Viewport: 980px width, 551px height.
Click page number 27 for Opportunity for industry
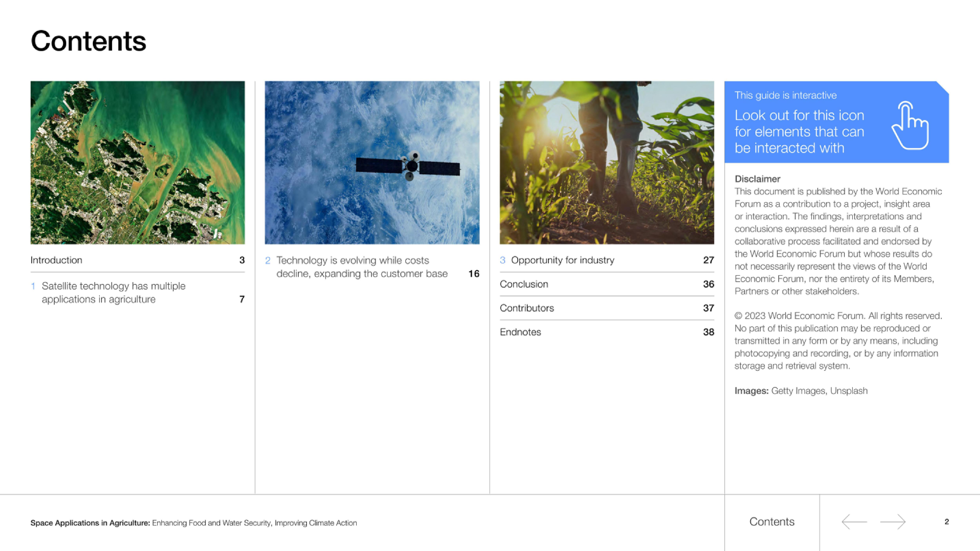click(708, 260)
